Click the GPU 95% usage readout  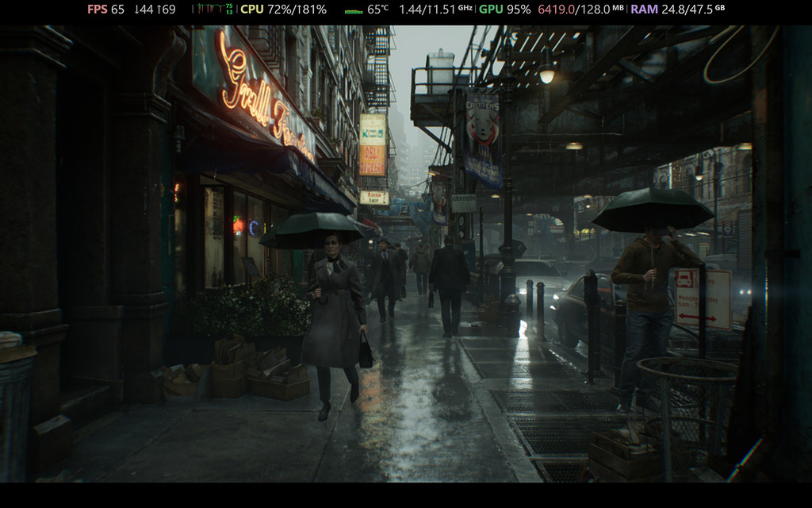504,10
